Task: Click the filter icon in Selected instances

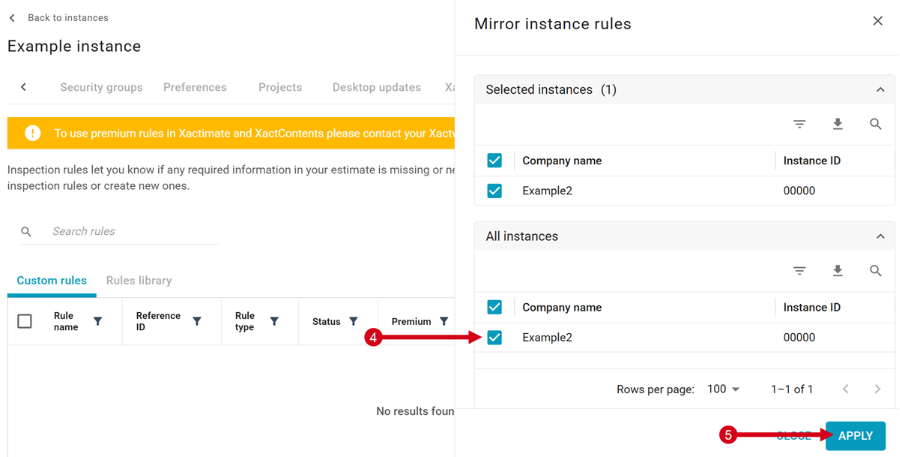Action: tap(800, 124)
